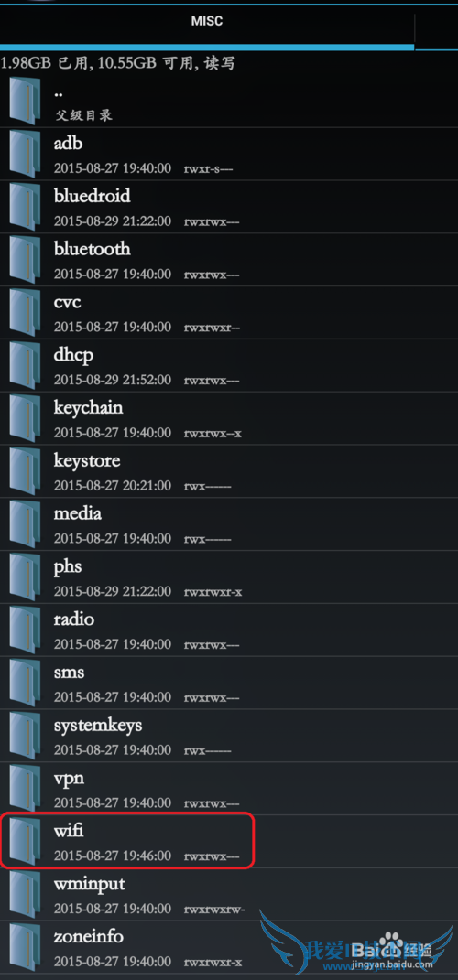Tap the bluedroid folder icon
The image size is (458, 980).
tap(26, 207)
